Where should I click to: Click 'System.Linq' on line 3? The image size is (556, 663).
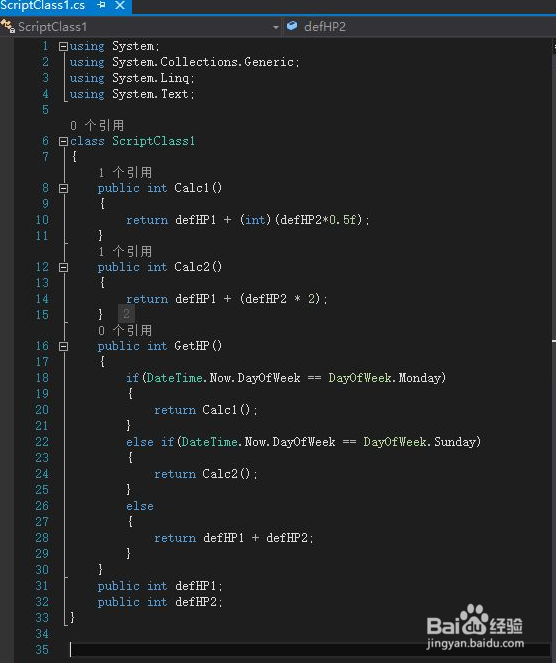151,78
